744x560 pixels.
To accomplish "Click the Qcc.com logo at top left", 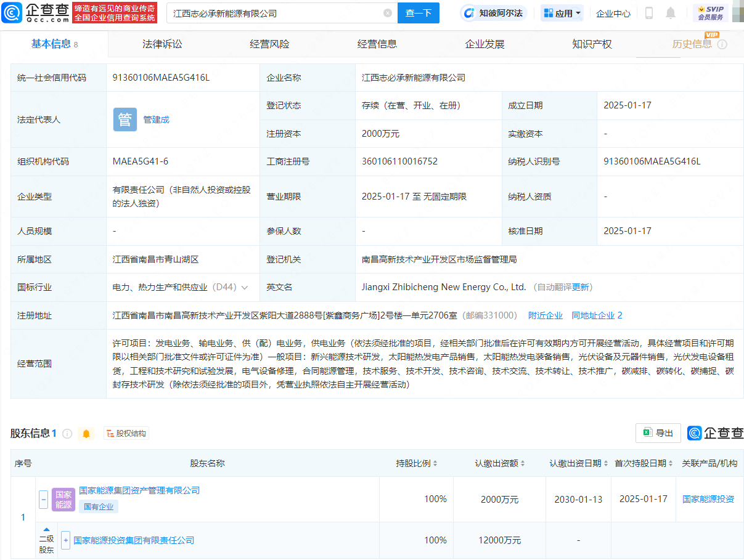I will click(x=36, y=13).
